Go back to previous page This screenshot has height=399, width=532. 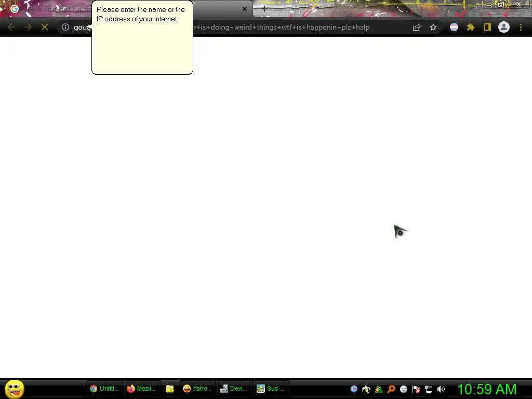pyautogui.click(x=11, y=27)
